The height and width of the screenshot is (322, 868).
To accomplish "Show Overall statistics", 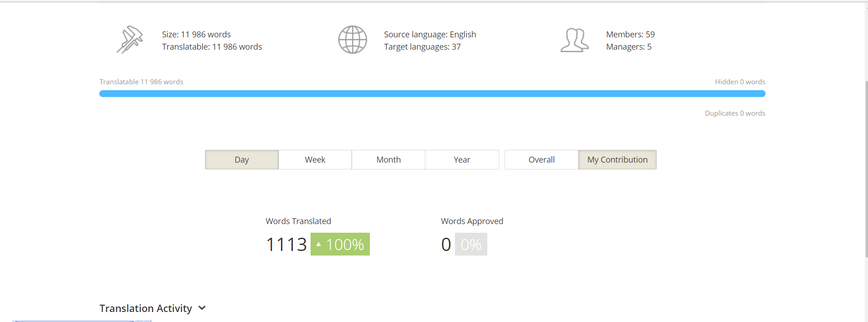I will [x=541, y=160].
